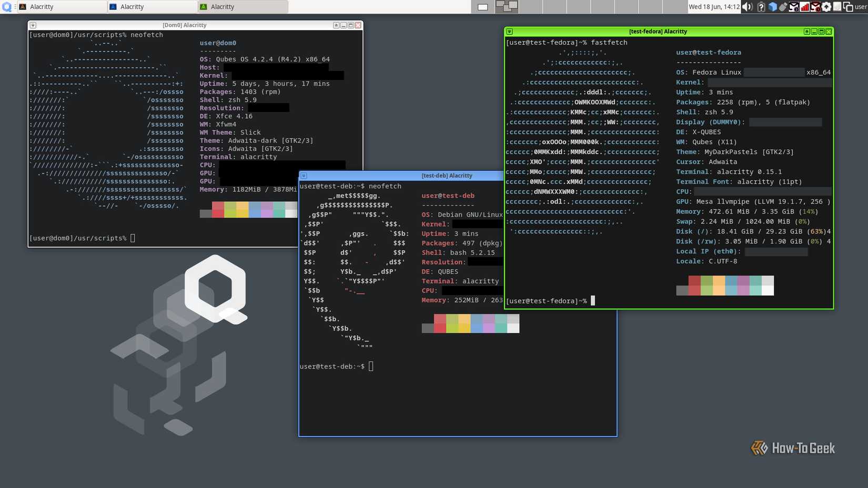The image size is (868, 488).
Task: Open the window menu of test-fedora Alacritty
Action: pos(509,32)
